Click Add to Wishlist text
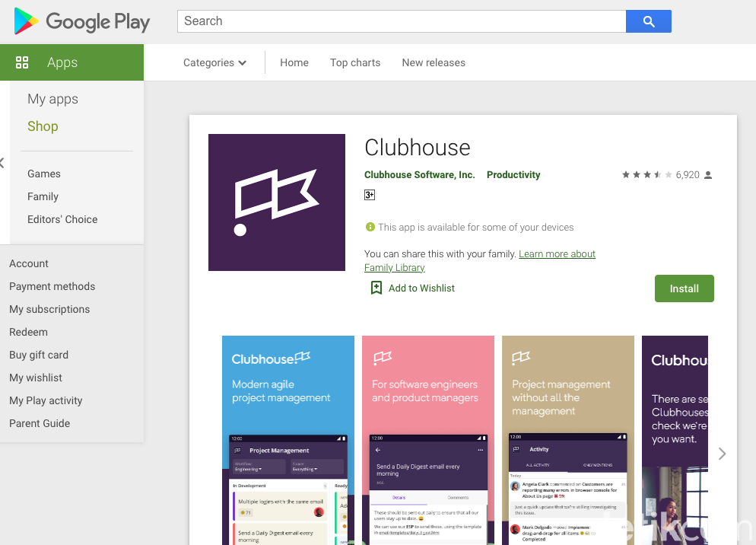This screenshot has width=756, height=545. tap(421, 288)
